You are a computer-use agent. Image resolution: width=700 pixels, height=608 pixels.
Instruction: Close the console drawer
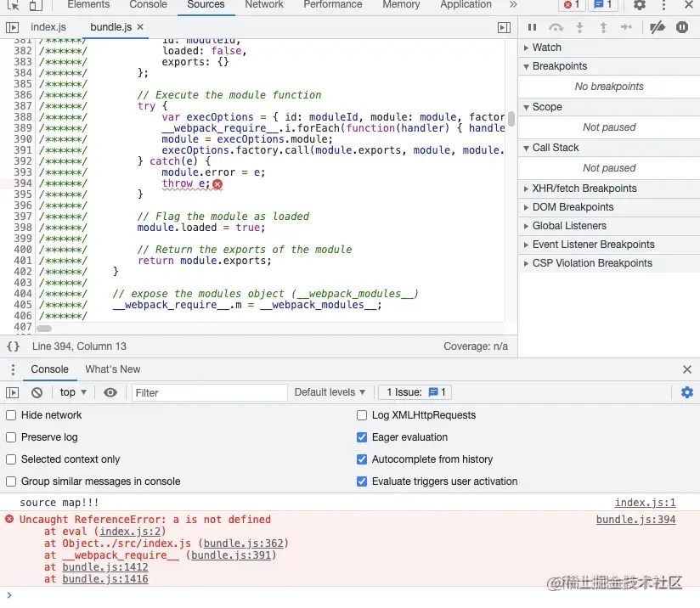click(x=687, y=369)
